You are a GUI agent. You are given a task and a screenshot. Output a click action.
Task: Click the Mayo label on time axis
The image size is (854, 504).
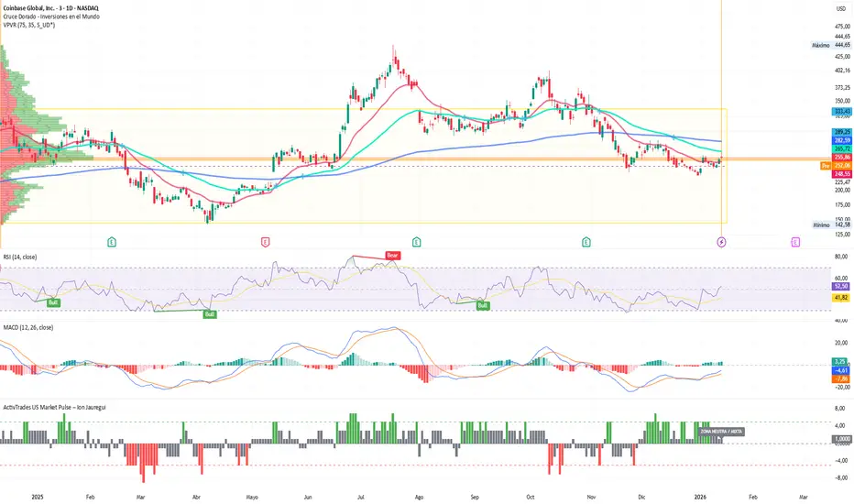[252, 497]
